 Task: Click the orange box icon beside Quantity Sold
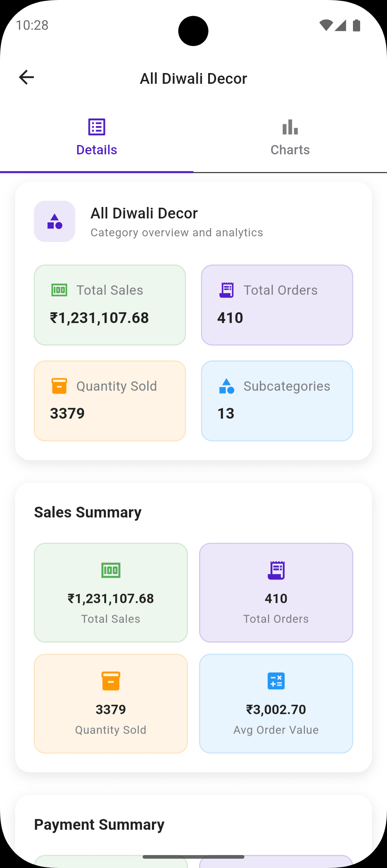tap(59, 386)
